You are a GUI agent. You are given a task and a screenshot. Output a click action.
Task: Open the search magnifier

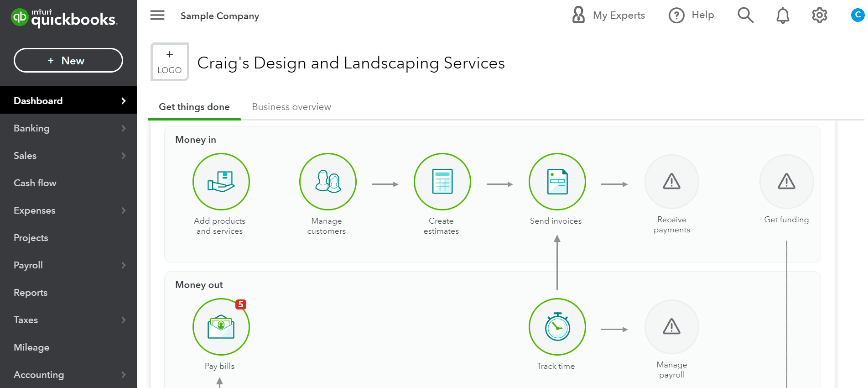[x=745, y=15]
